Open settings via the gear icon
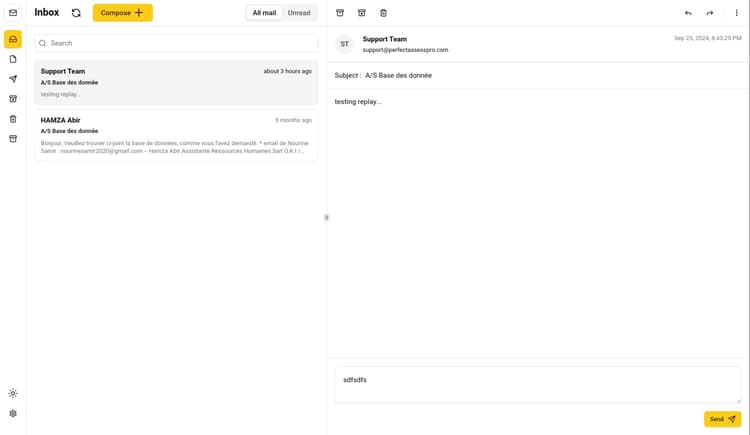 13,413
